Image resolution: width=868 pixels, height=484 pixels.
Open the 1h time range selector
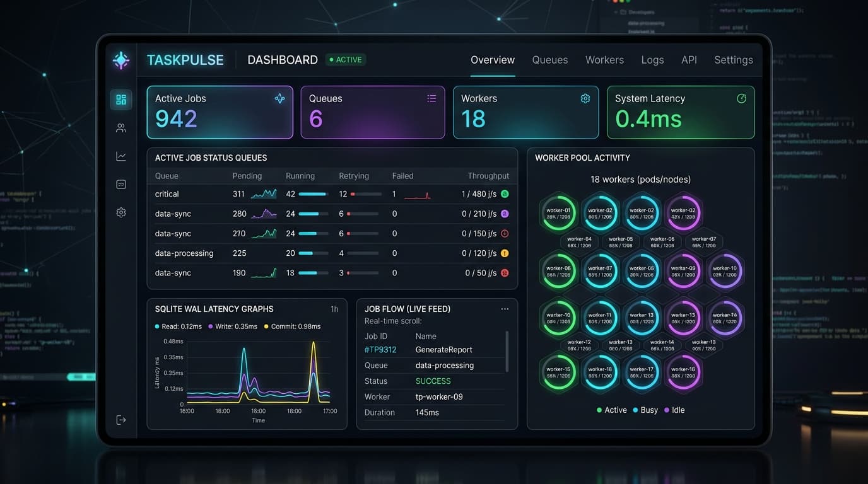coord(334,309)
